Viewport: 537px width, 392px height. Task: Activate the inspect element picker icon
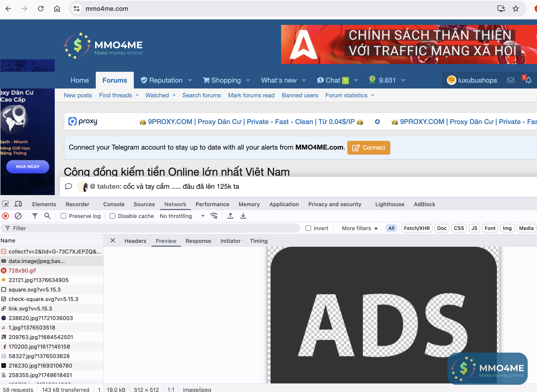click(x=5, y=204)
